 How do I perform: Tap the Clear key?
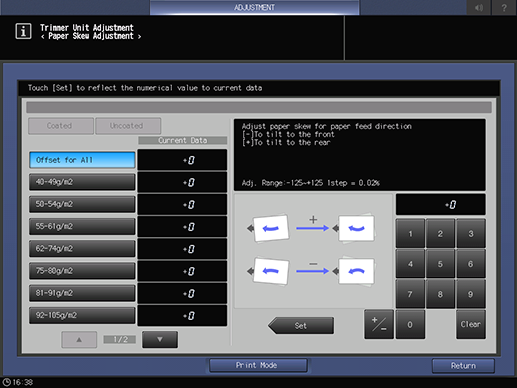click(x=471, y=324)
